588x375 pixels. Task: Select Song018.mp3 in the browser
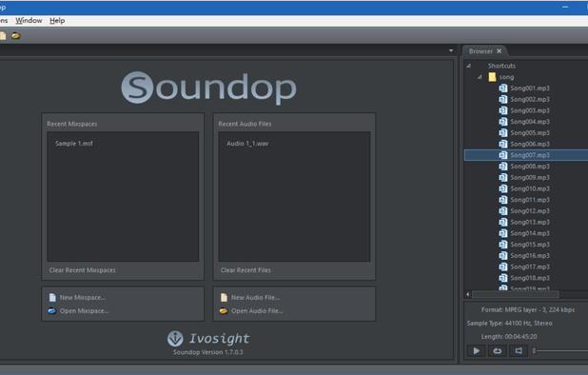(530, 278)
